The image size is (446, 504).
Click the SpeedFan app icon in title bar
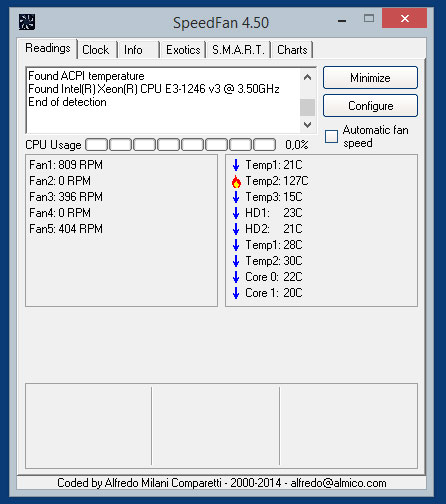(x=27, y=22)
